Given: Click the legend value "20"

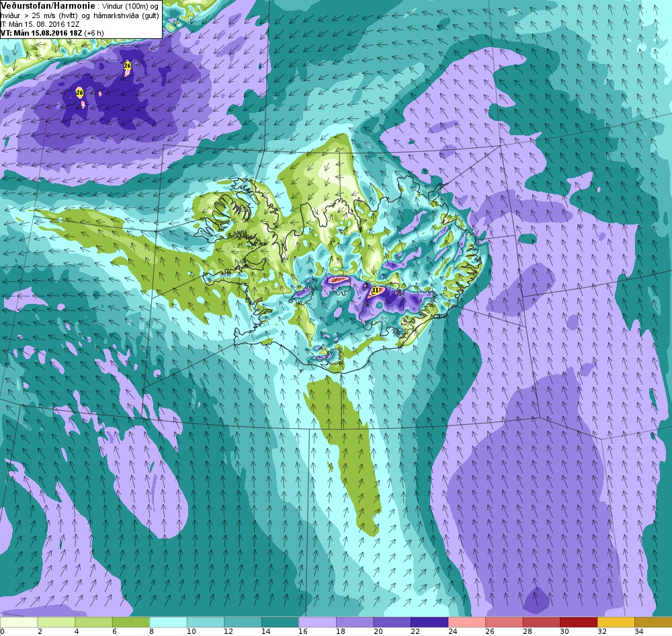Looking at the screenshot, I should pos(378,631).
